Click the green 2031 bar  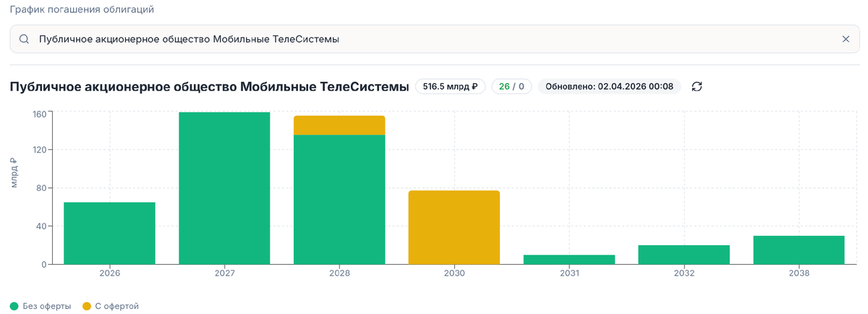[x=569, y=260]
